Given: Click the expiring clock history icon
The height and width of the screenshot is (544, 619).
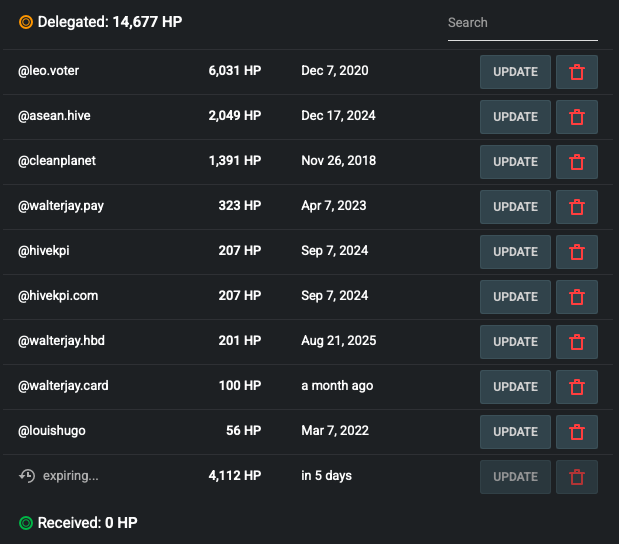Looking at the screenshot, I should tap(27, 476).
